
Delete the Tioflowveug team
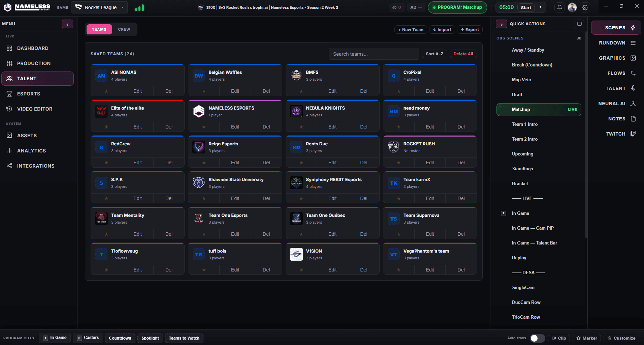[x=169, y=270]
